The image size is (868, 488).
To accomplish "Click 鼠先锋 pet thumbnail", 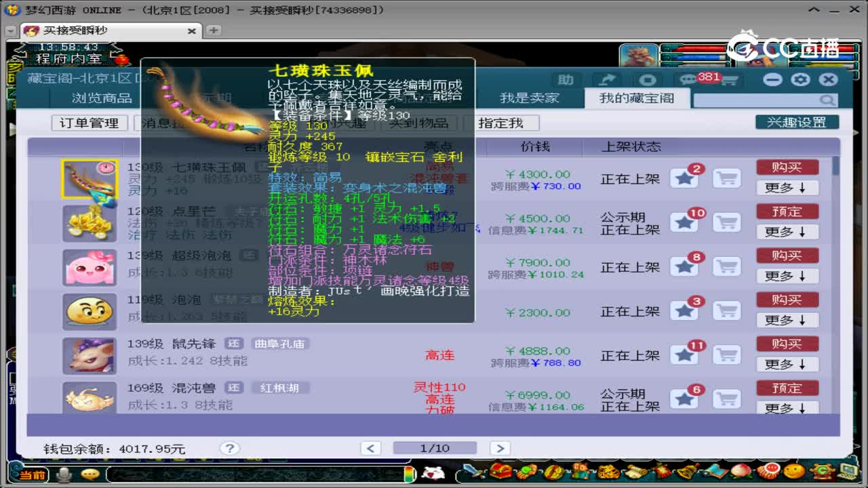I will (x=90, y=355).
